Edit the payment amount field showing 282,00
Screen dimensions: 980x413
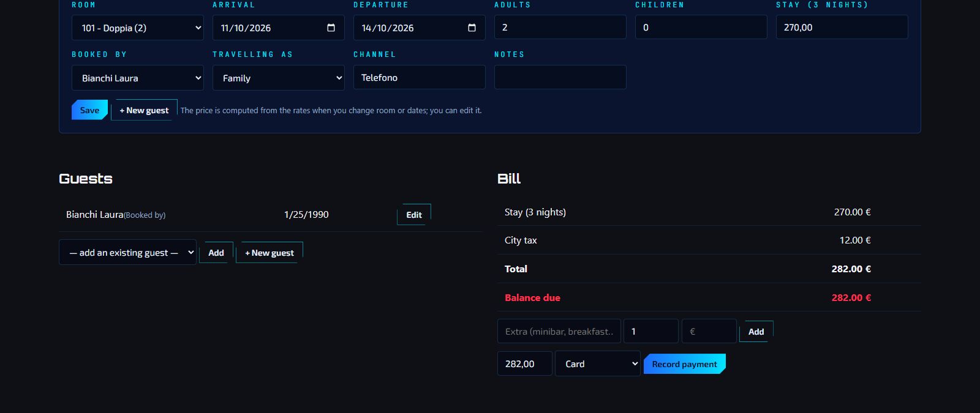(525, 363)
